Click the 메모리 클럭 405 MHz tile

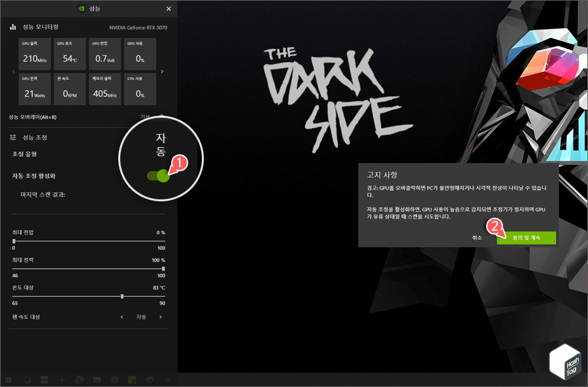tap(105, 89)
